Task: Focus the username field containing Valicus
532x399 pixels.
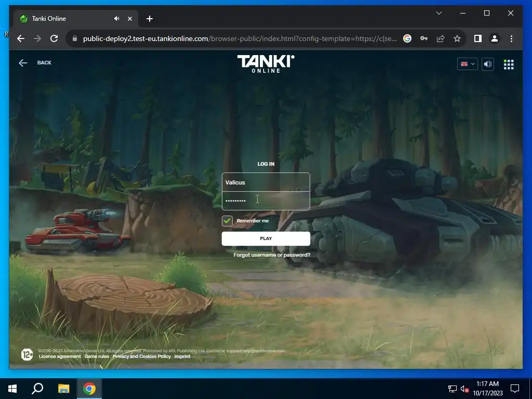Action: 265,182
